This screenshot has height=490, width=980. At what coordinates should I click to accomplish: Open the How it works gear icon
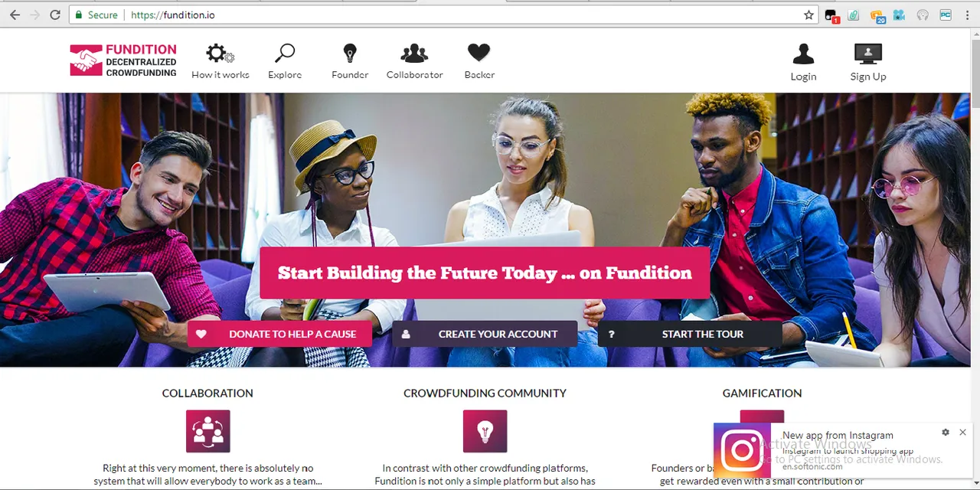coord(220,54)
